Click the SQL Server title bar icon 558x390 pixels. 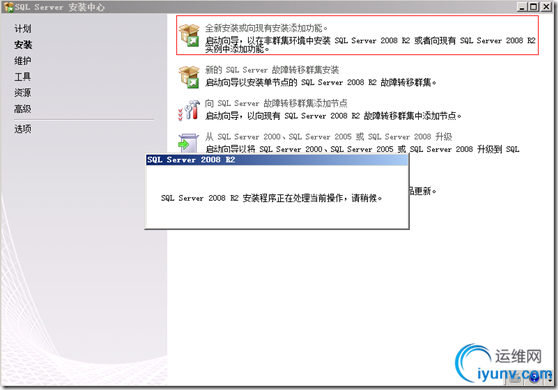pos(9,7)
